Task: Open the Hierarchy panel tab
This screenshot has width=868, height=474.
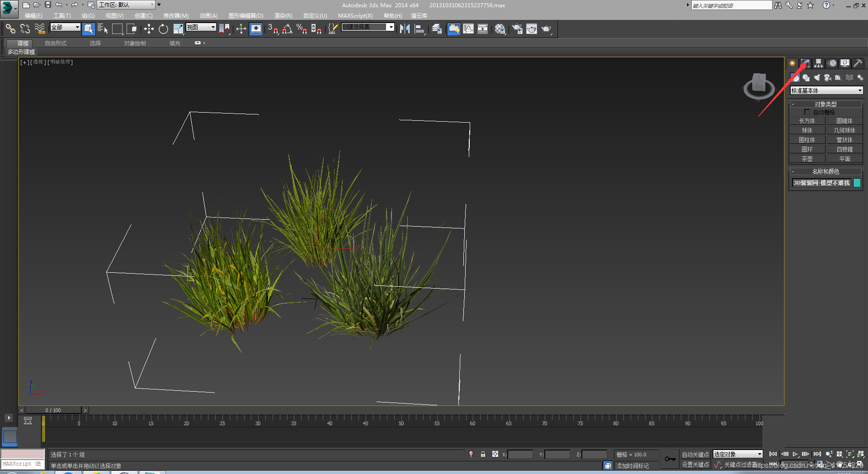Action: pyautogui.click(x=818, y=63)
